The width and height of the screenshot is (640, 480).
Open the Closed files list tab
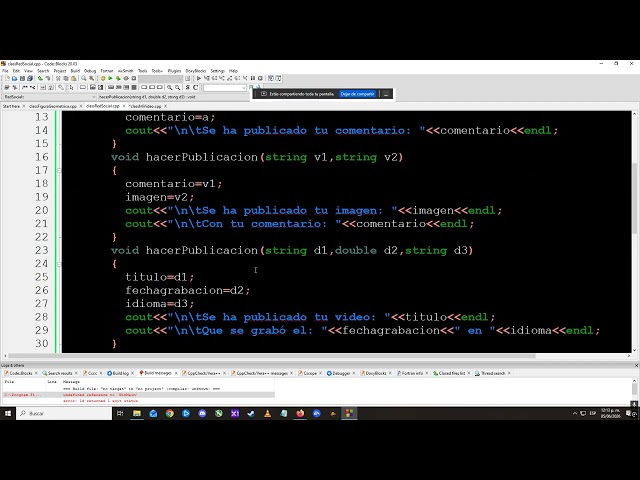pyautogui.click(x=451, y=373)
